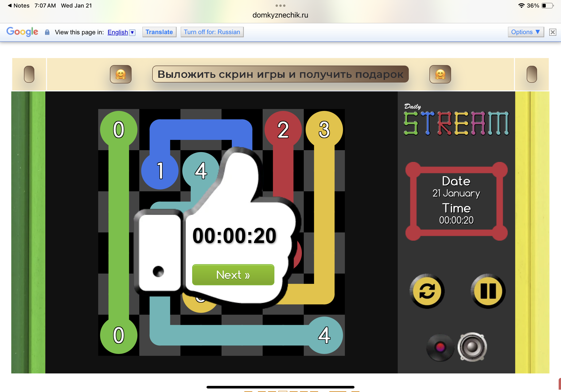Image resolution: width=561 pixels, height=392 pixels.
Task: Open the English language dropdown arrow
Action: click(132, 32)
